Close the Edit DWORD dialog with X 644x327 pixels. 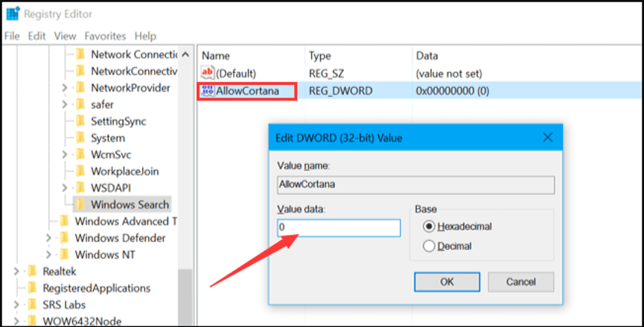pos(547,138)
